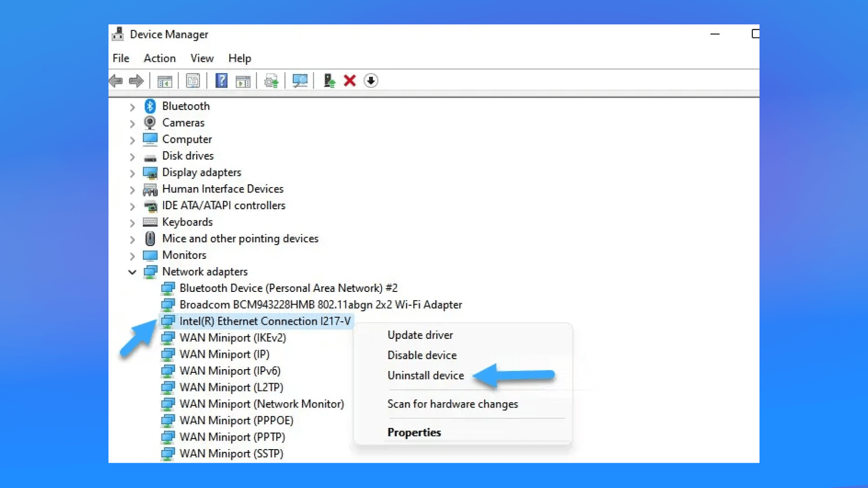Click the Display adapters category icon
Image resolution: width=868 pixels, height=488 pixels.
pos(150,173)
